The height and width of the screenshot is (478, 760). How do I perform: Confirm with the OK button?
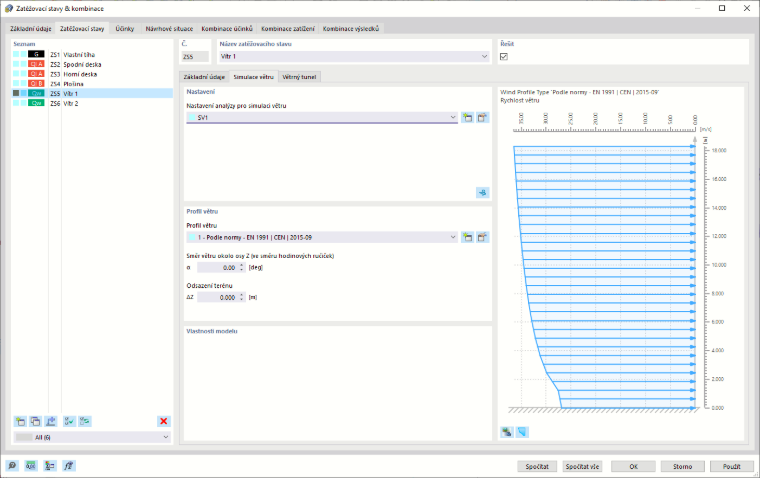pyautogui.click(x=633, y=466)
